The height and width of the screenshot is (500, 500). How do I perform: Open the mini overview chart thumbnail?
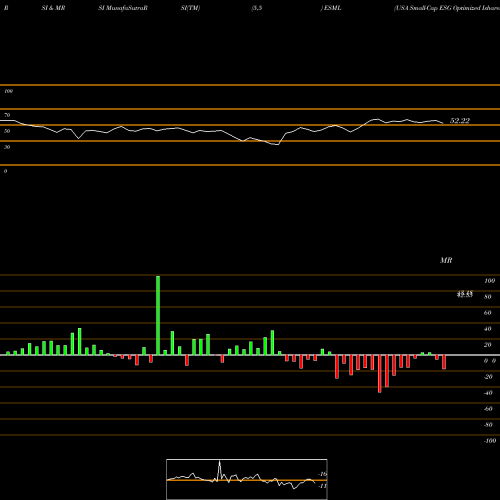[x=247, y=479]
